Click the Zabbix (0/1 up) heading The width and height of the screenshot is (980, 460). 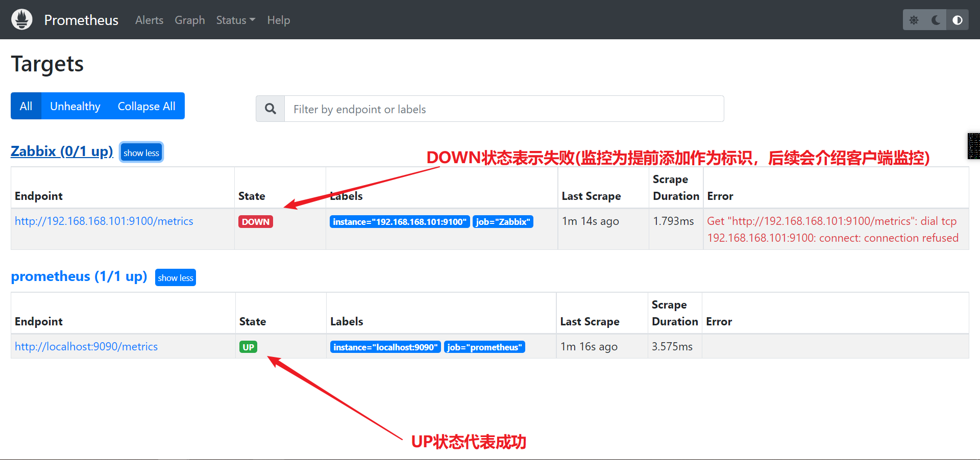pos(62,151)
